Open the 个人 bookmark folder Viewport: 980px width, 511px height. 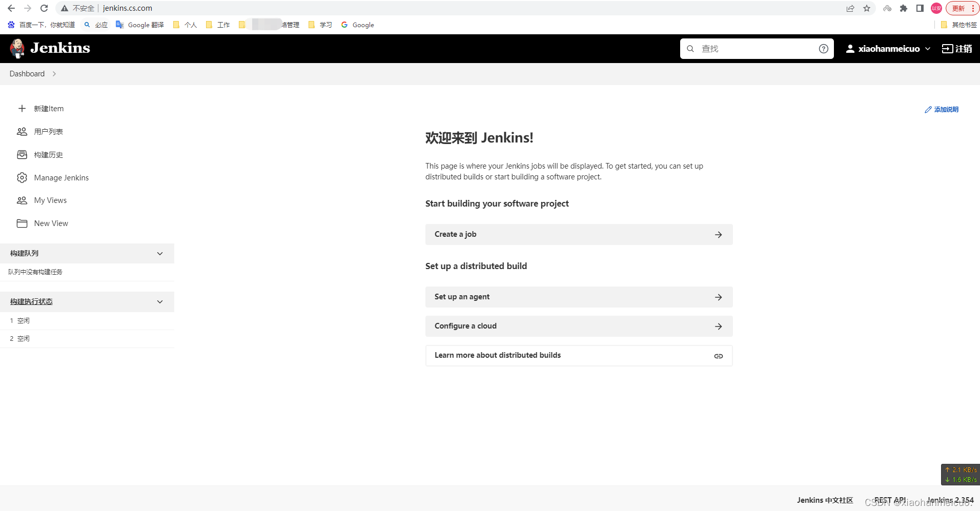(x=185, y=25)
